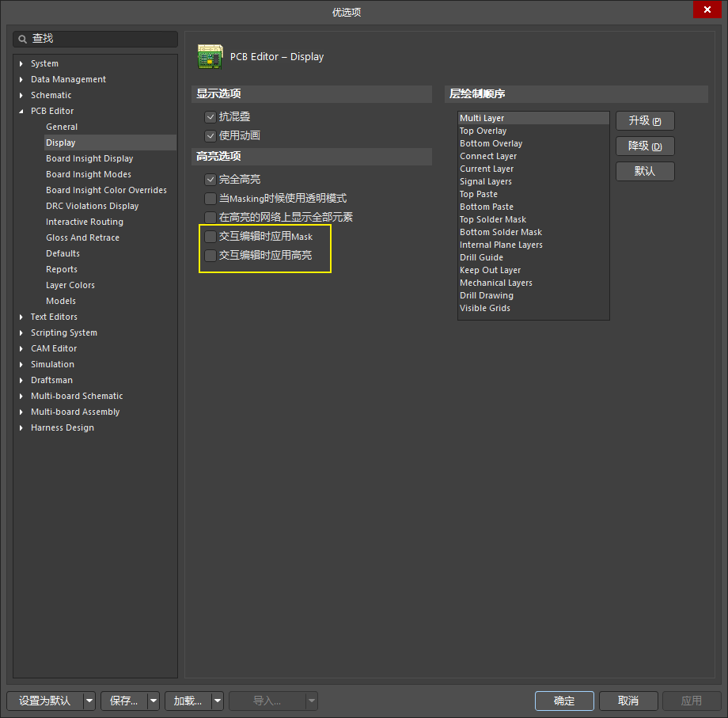Uncheck the 使用动画 option
728x718 pixels.
210,136
